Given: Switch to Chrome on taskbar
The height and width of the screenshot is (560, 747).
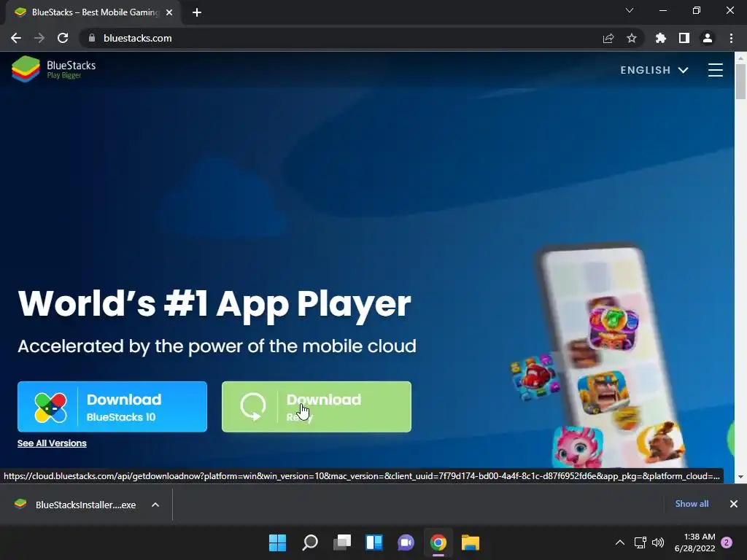Looking at the screenshot, I should (x=438, y=542).
